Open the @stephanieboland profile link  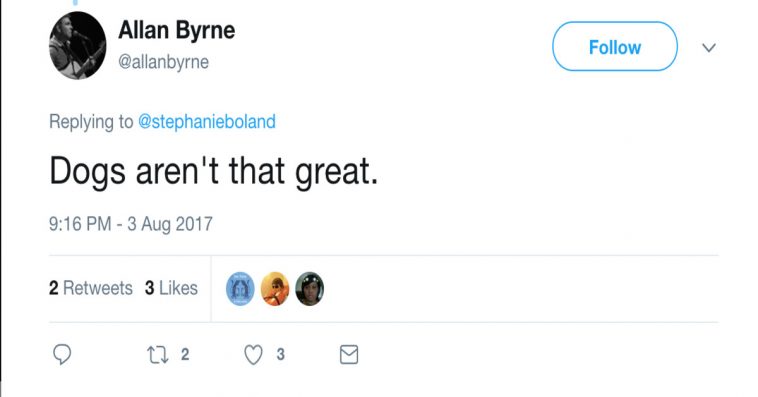click(x=207, y=121)
